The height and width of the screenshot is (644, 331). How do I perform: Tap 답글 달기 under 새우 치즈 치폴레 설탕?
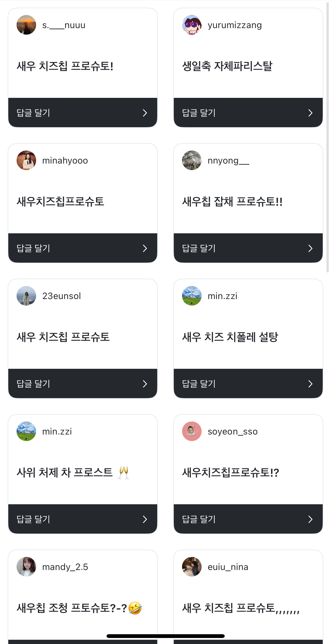(199, 384)
